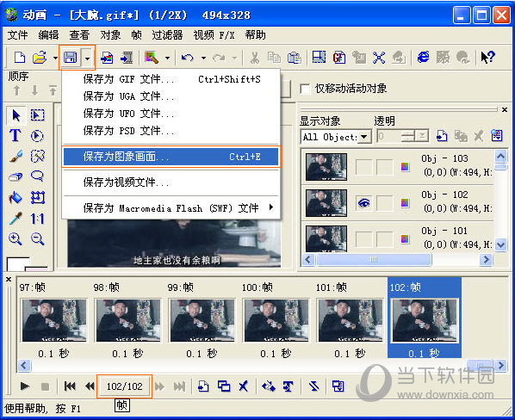515x420 pixels.
Task: Select the Lasso tool
Action: point(37,176)
